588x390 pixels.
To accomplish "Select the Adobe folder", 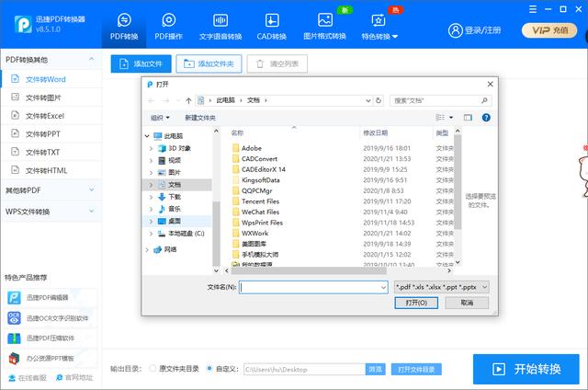I will point(252,148).
